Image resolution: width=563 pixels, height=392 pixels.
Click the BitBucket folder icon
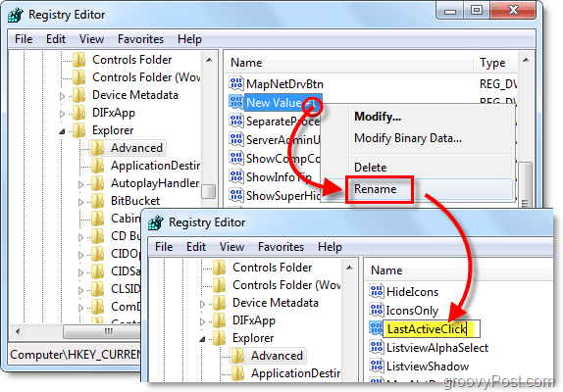[x=97, y=201]
